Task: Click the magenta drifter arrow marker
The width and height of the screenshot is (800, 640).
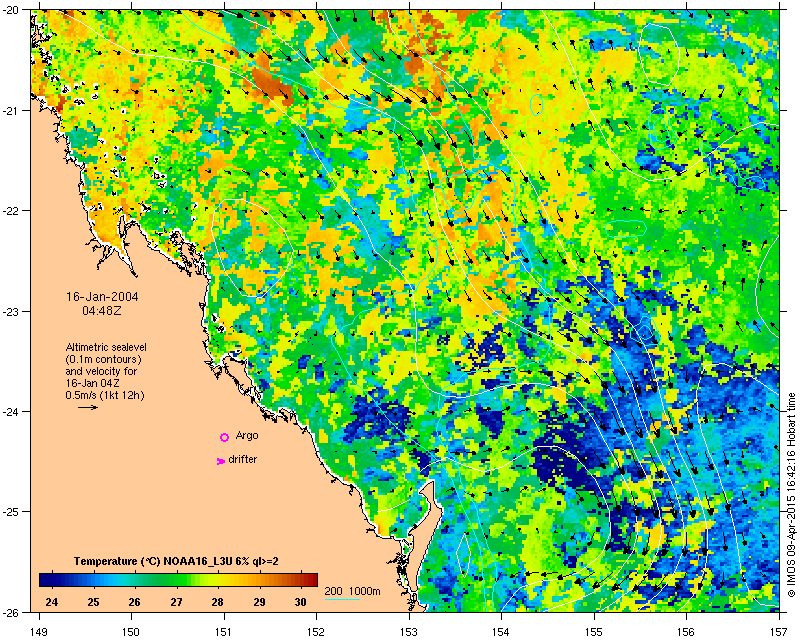Action: [221, 461]
